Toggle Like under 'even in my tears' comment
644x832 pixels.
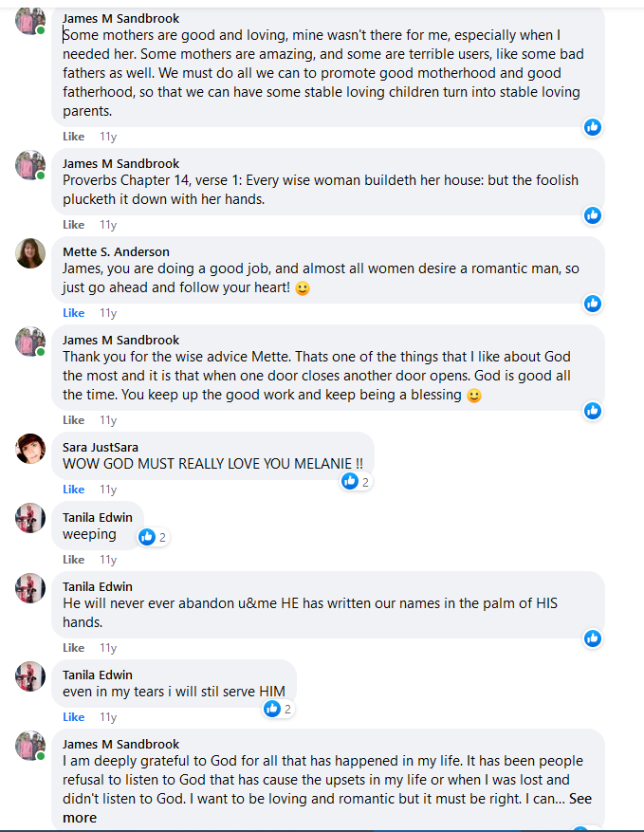[73, 717]
